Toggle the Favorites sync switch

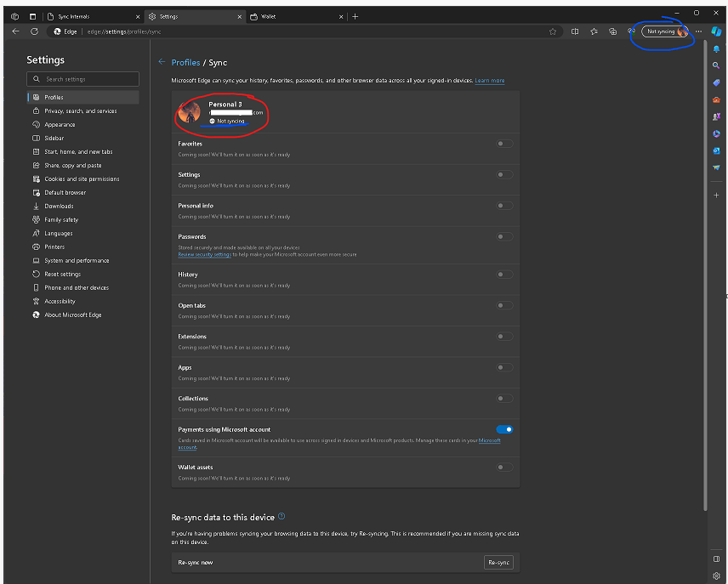coord(504,144)
